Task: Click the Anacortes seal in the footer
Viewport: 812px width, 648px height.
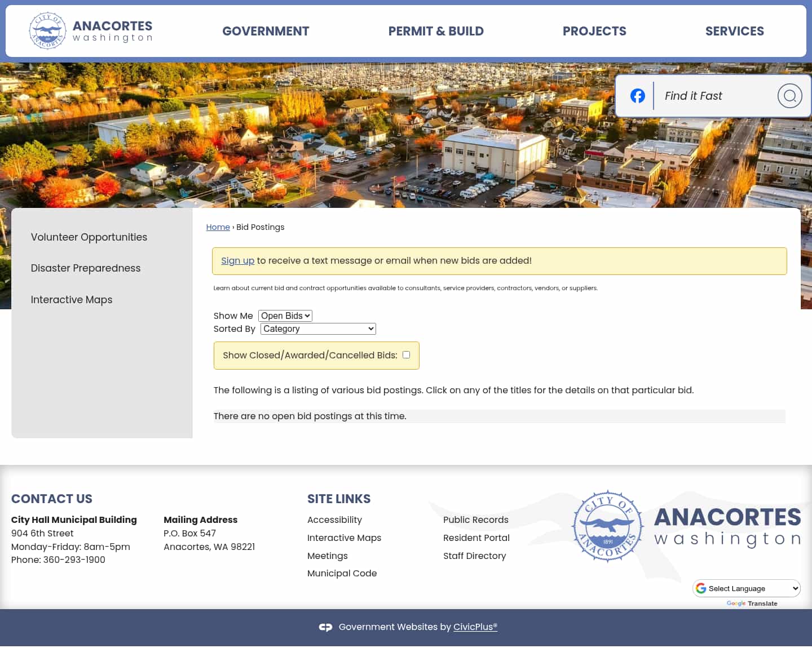Action: click(x=607, y=526)
